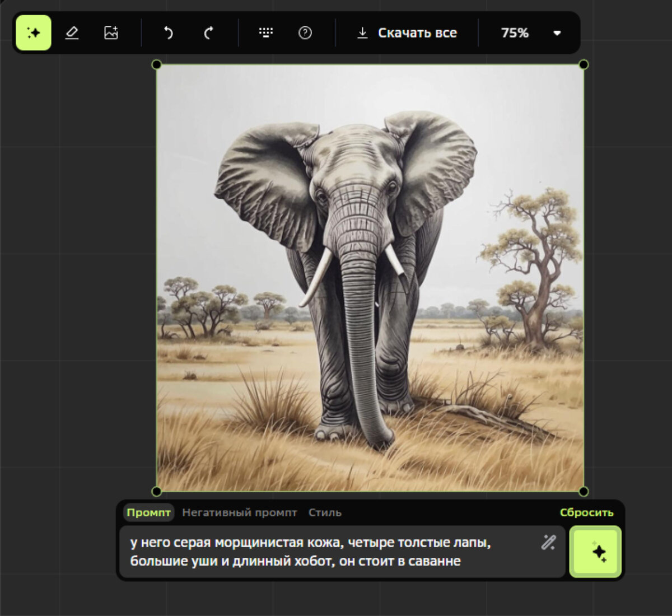Switch to the Промпт tab
The width and height of the screenshot is (672, 616).
(148, 512)
